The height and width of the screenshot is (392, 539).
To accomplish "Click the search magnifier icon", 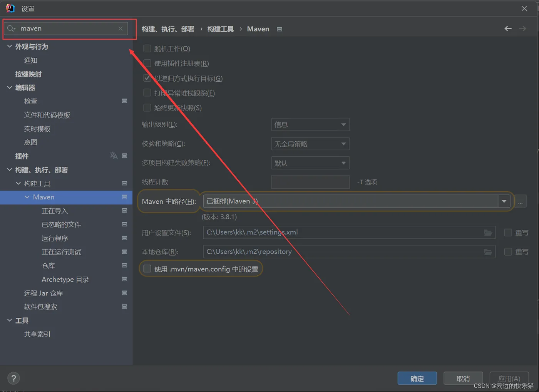I will [x=11, y=28].
